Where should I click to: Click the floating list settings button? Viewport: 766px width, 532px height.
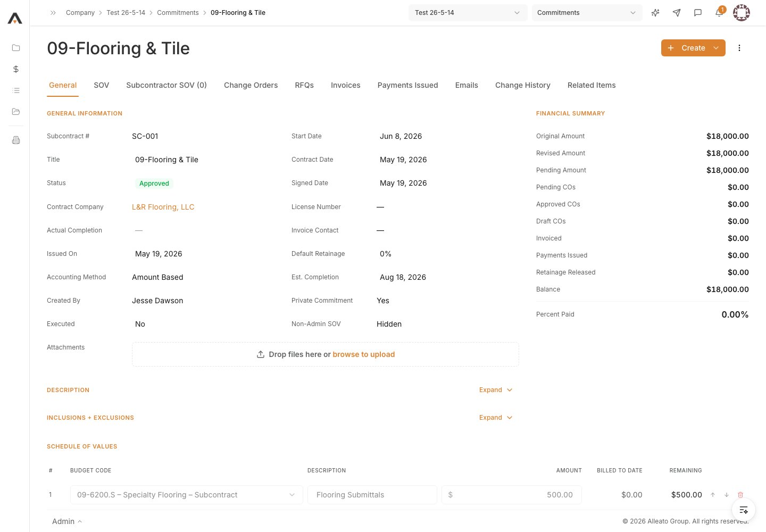tap(744, 510)
